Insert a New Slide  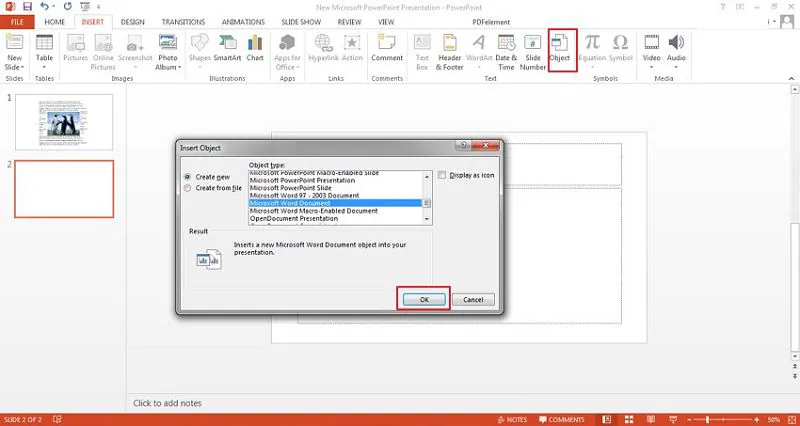click(x=14, y=44)
